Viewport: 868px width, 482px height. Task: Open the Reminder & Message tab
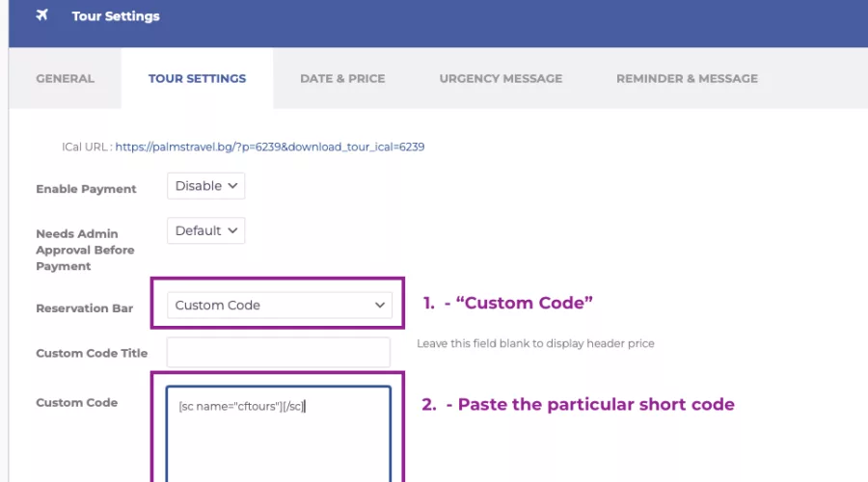[687, 79]
